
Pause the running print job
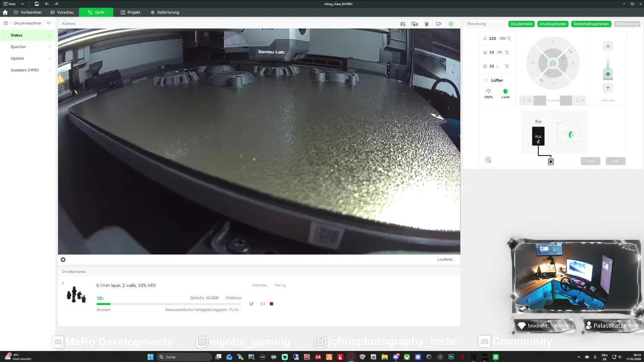pyautogui.click(x=263, y=304)
